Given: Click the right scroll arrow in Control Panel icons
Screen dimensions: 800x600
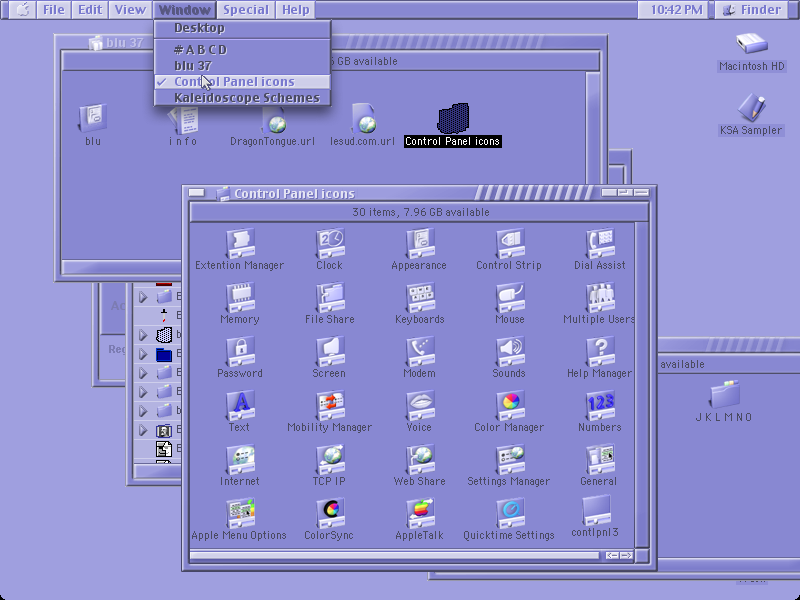Looking at the screenshot, I should pyautogui.click(x=626, y=555).
